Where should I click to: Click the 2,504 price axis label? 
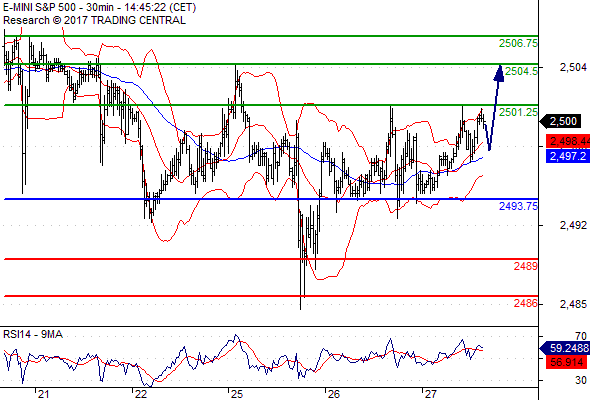[x=573, y=67]
